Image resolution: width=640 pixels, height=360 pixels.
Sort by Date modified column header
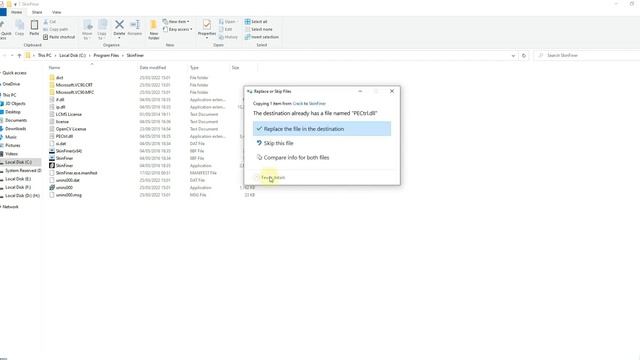153,68
